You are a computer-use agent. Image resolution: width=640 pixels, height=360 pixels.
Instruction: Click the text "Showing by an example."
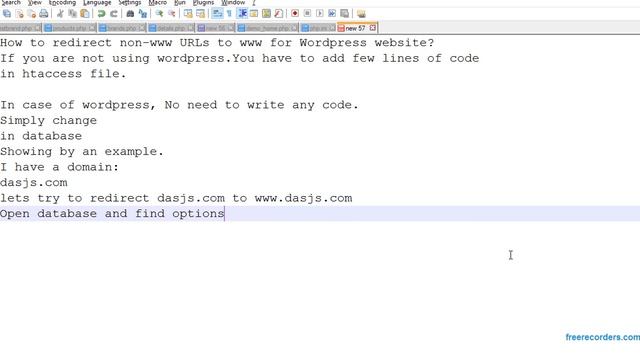82,151
